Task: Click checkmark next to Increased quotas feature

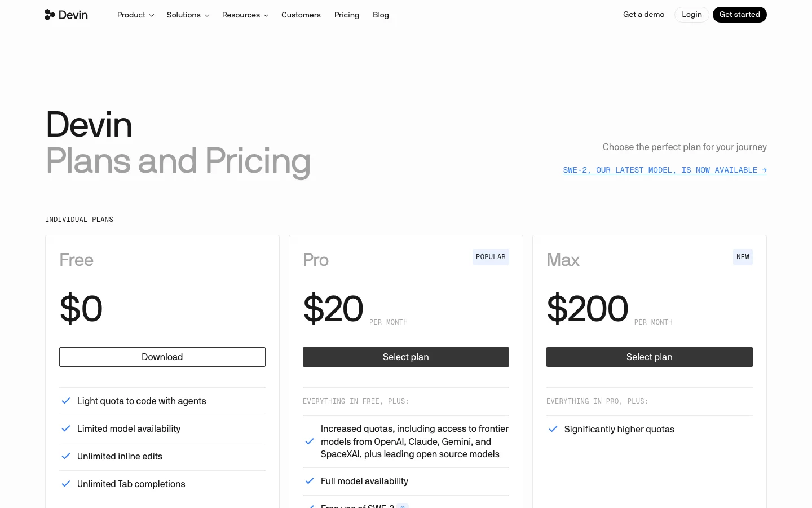Action: pos(310,441)
